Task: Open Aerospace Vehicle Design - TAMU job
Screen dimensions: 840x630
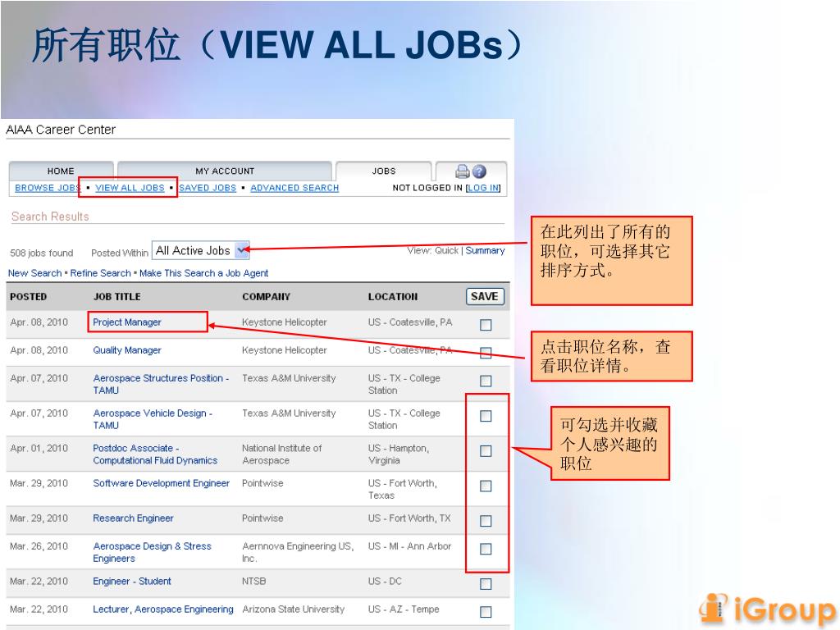Action: 153,419
